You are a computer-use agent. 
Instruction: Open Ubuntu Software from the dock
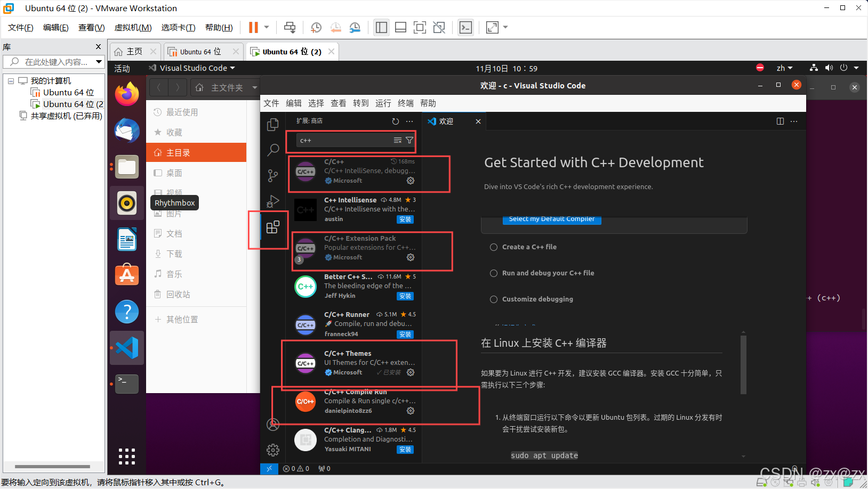pos(127,275)
